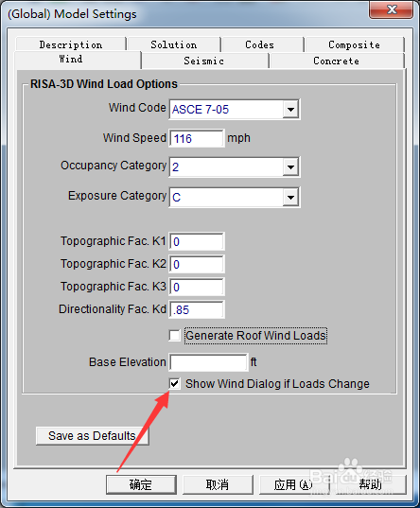Select the Wind tab

pyautogui.click(x=71, y=60)
